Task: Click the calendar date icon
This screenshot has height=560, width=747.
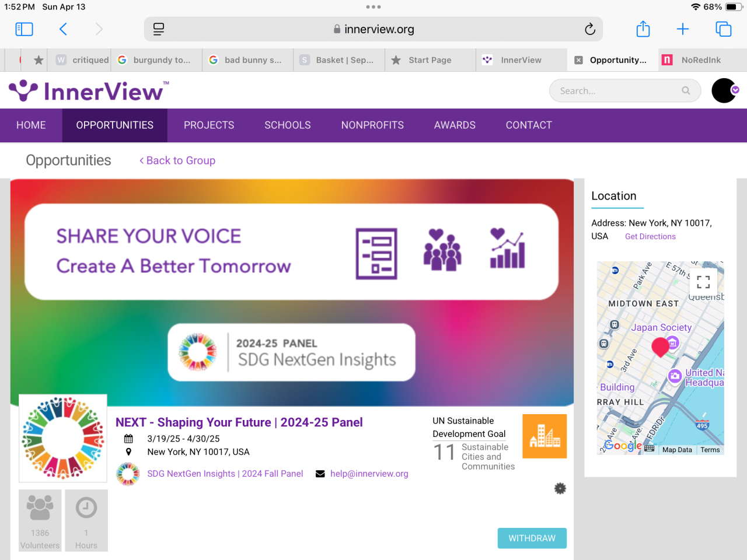Action: coord(128,439)
